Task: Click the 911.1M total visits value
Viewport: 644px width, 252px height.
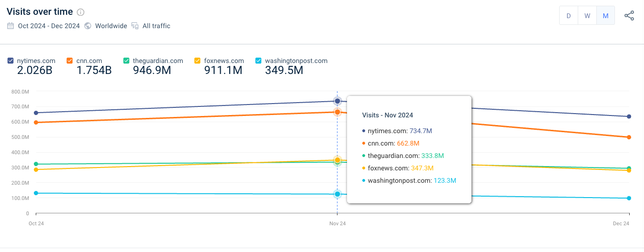Action: [x=223, y=71]
